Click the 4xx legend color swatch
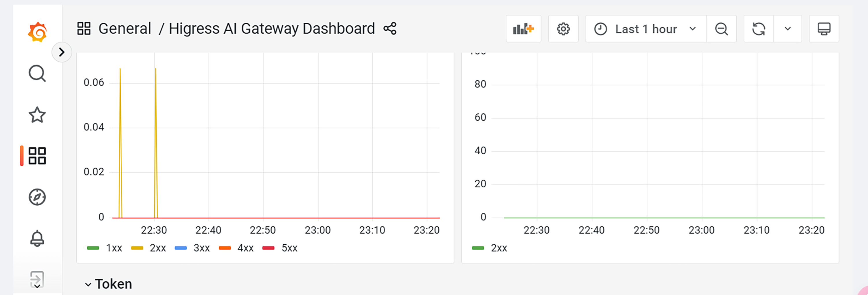 [225, 248]
